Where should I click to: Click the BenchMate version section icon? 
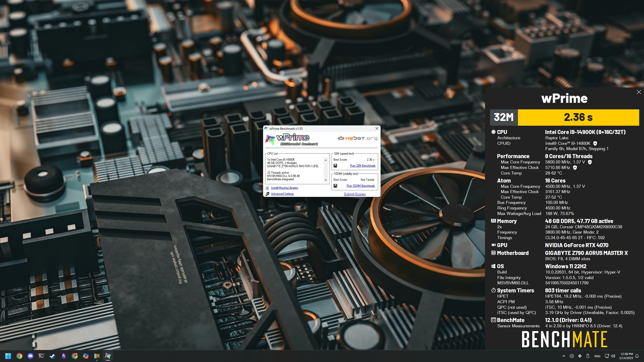click(494, 320)
